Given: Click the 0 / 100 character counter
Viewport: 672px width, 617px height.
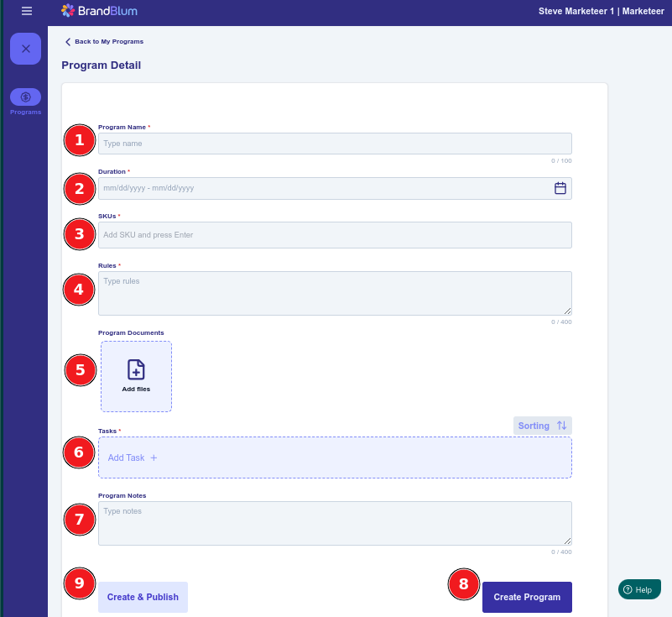Looking at the screenshot, I should [561, 161].
